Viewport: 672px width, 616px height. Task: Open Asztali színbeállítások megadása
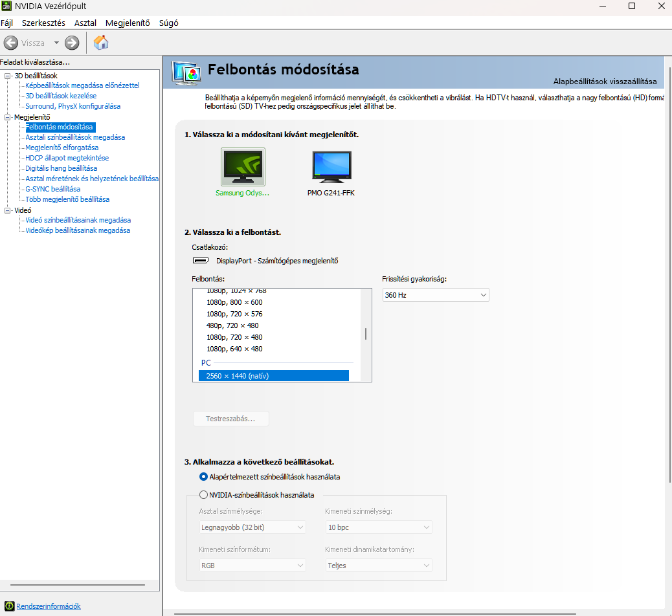(75, 138)
